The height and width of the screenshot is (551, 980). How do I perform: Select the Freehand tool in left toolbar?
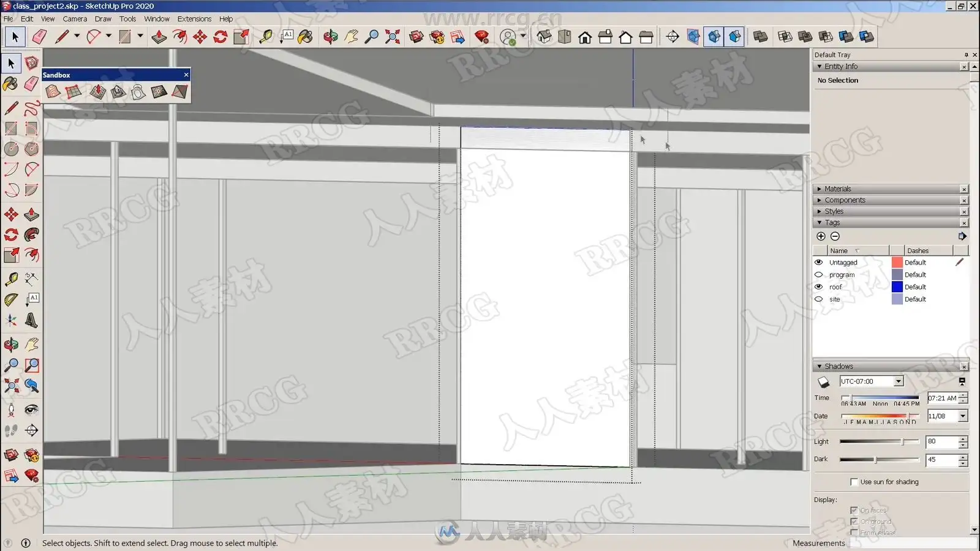(x=31, y=108)
